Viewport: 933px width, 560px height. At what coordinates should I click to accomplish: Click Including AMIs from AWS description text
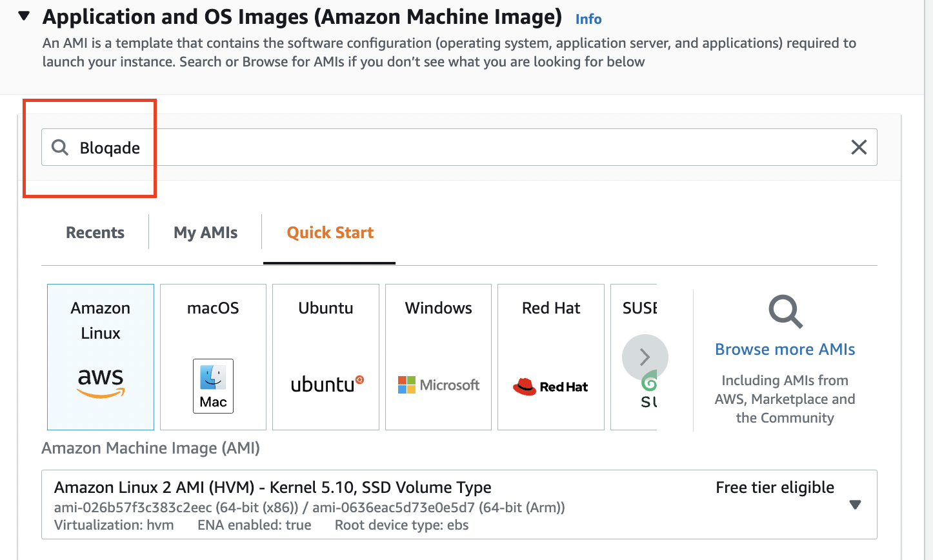coord(785,399)
